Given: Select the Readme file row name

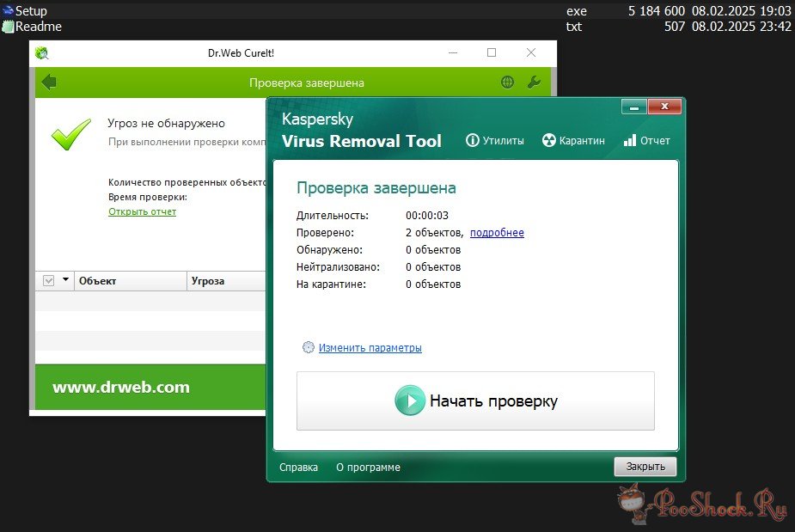Looking at the screenshot, I should (39, 27).
